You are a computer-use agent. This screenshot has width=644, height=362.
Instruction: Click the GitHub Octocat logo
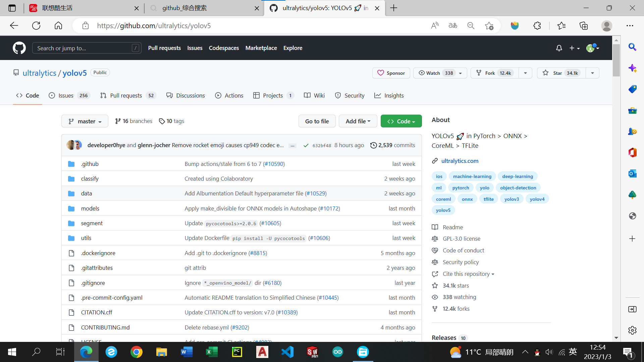[19, 48]
